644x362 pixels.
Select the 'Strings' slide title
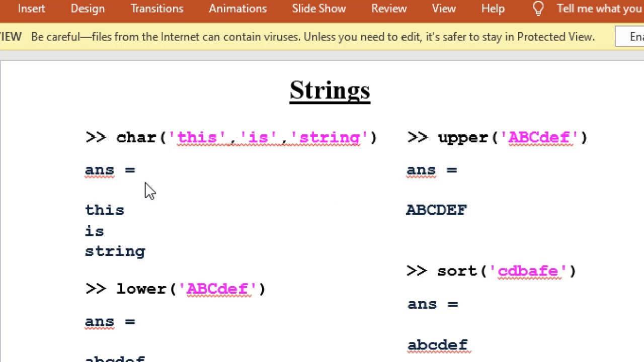pos(330,90)
